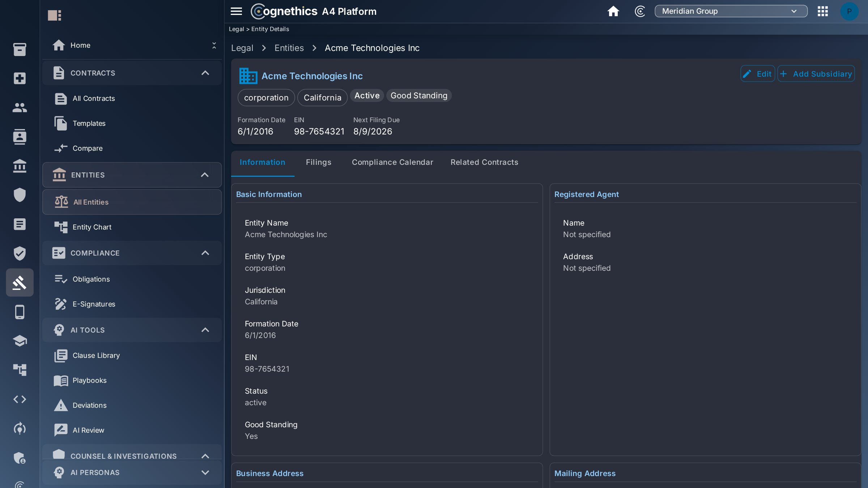Open Playbooks in sidebar
This screenshot has height=488, width=868.
tap(132, 380)
